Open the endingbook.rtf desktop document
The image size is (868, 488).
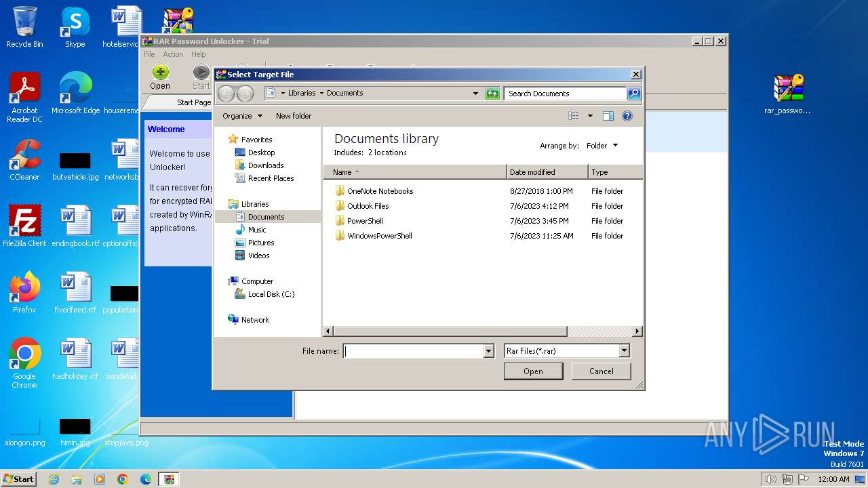(x=75, y=226)
